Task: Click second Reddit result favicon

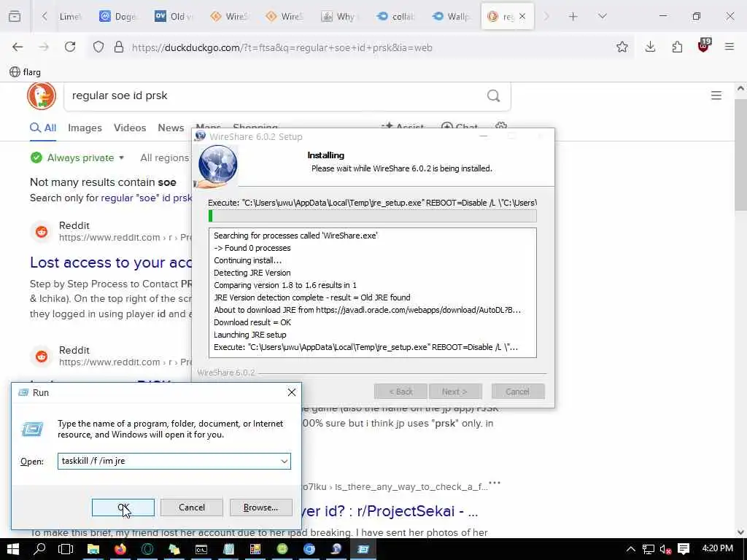Action: click(42, 356)
